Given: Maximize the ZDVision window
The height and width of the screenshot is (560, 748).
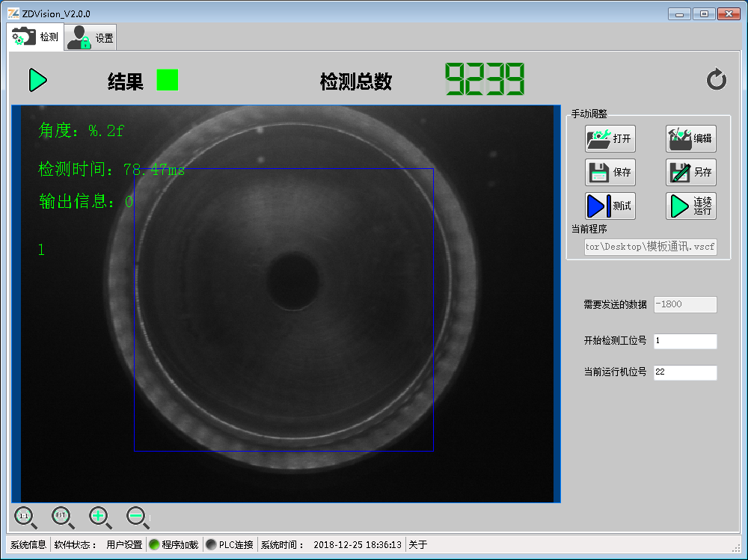Looking at the screenshot, I should [704, 14].
